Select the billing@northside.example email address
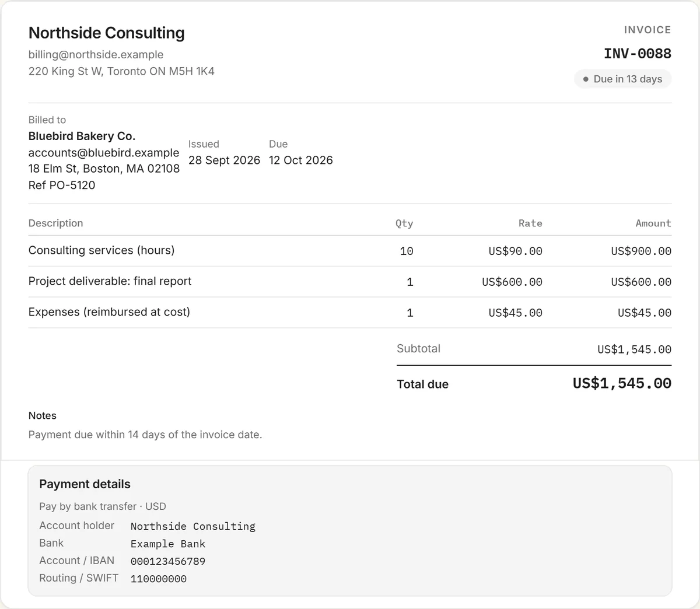This screenshot has height=609, width=700. (x=96, y=55)
